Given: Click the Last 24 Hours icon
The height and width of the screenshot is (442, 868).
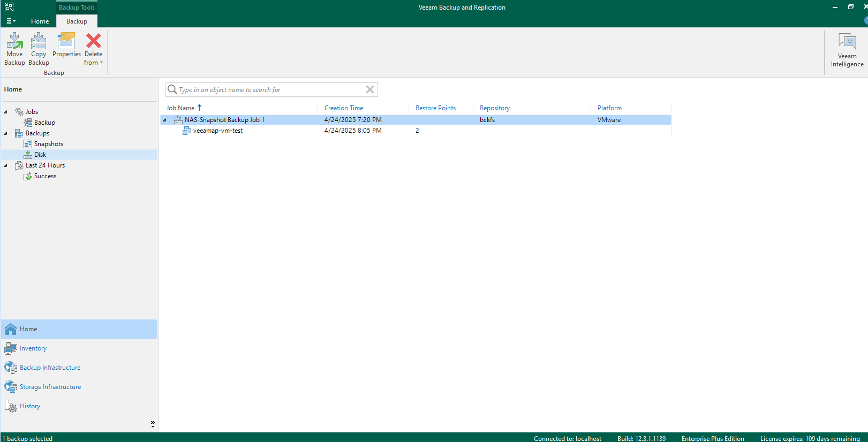Looking at the screenshot, I should pyautogui.click(x=19, y=165).
